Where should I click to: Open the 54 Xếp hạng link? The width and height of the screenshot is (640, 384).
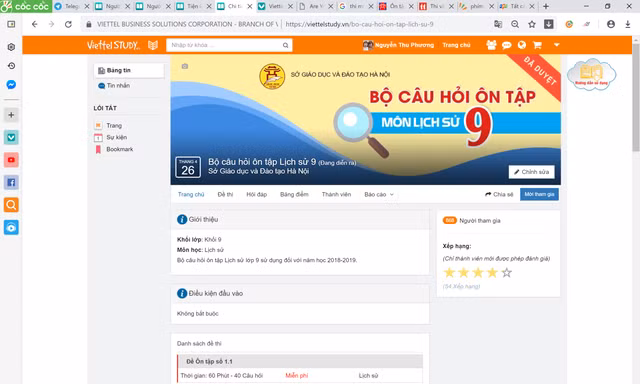[461, 286]
